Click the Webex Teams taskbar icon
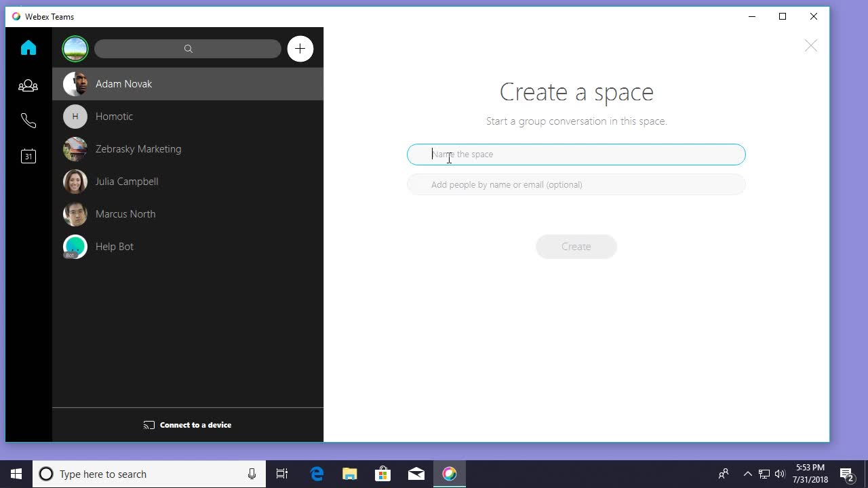Image resolution: width=868 pixels, height=488 pixels. coord(450,474)
